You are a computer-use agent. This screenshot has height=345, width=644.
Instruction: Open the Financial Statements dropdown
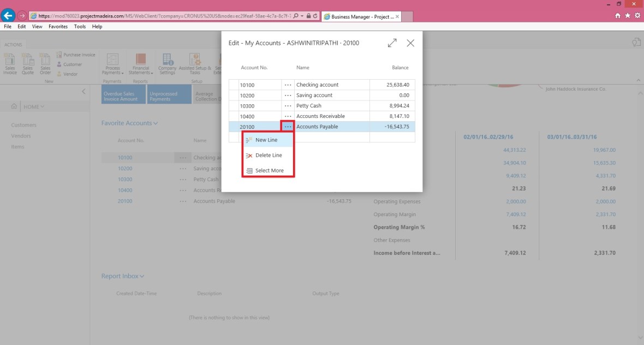click(141, 66)
